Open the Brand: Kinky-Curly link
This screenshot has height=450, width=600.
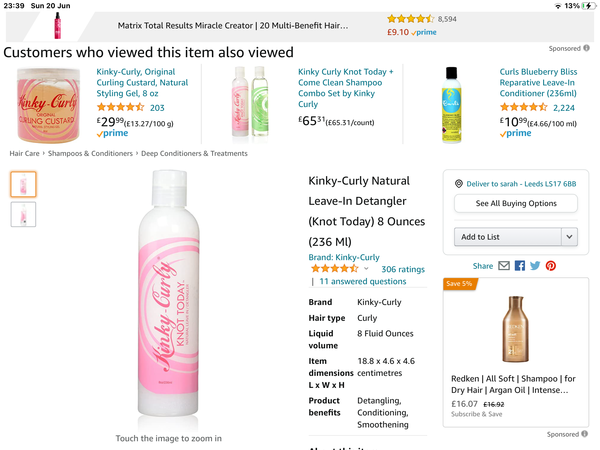[x=344, y=257]
